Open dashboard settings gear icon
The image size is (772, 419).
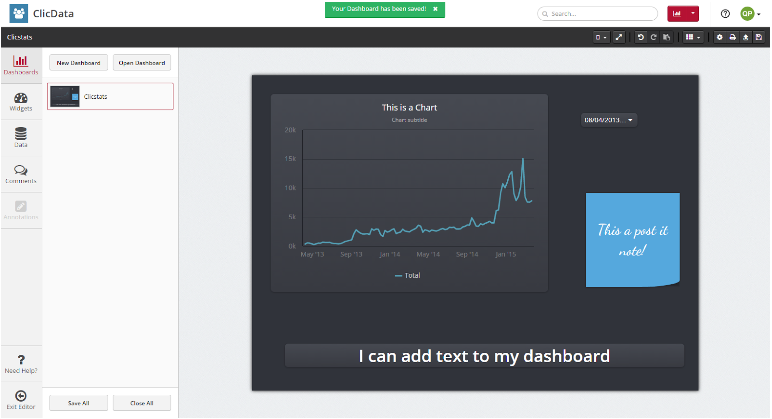click(719, 37)
